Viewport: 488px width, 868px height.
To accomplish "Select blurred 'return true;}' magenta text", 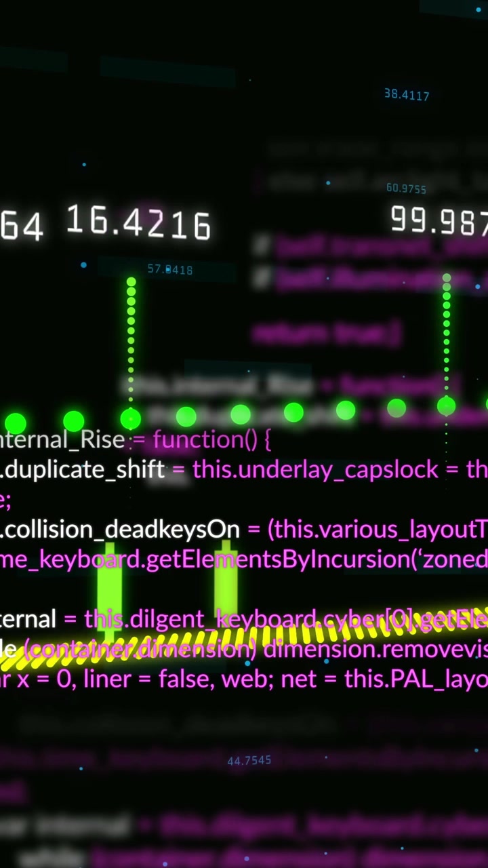I will 327,334.
